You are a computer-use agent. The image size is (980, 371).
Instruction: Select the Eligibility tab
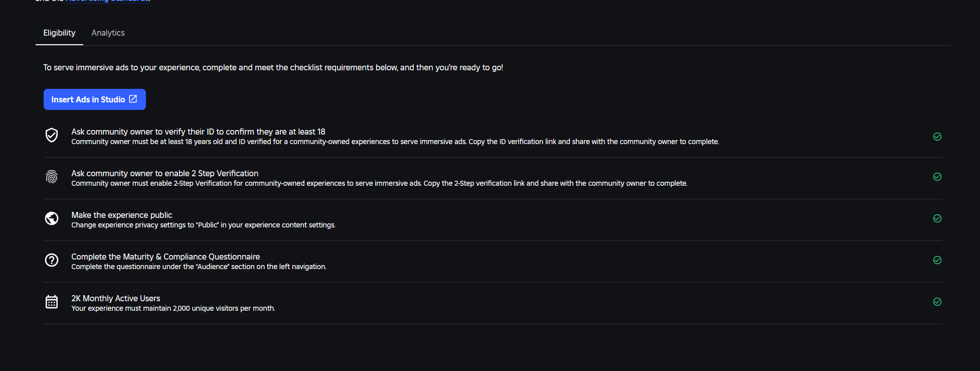(59, 33)
